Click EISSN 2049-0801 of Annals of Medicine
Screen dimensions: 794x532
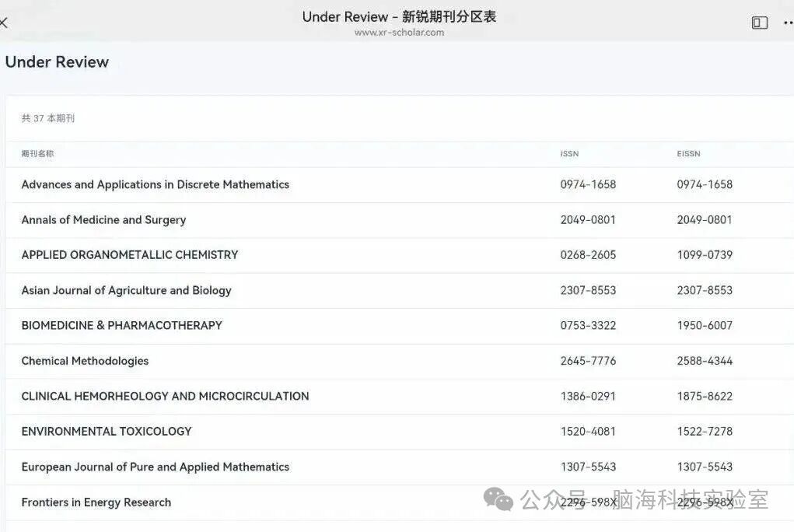click(x=705, y=220)
